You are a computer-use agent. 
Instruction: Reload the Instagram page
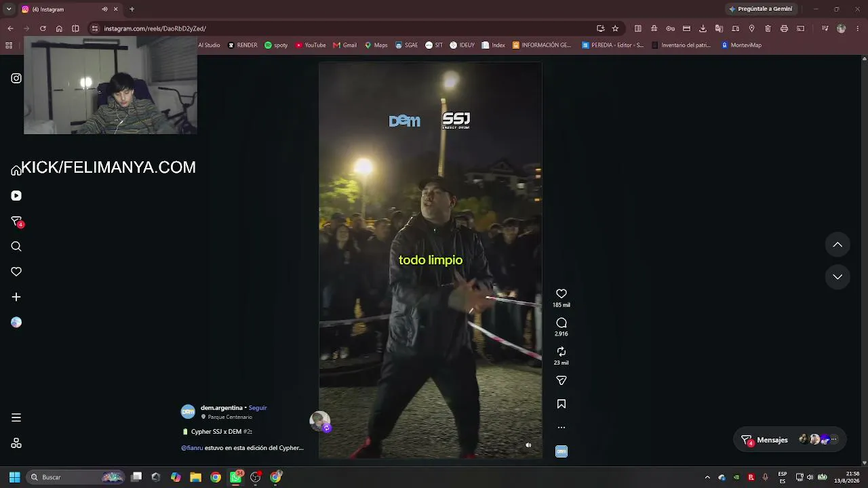(43, 28)
